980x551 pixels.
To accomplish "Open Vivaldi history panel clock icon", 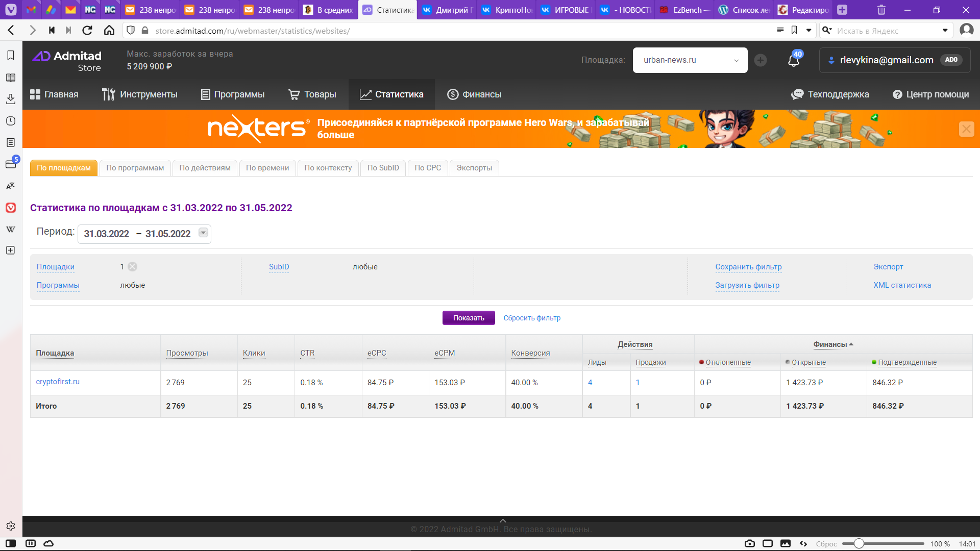I will coord(11,121).
